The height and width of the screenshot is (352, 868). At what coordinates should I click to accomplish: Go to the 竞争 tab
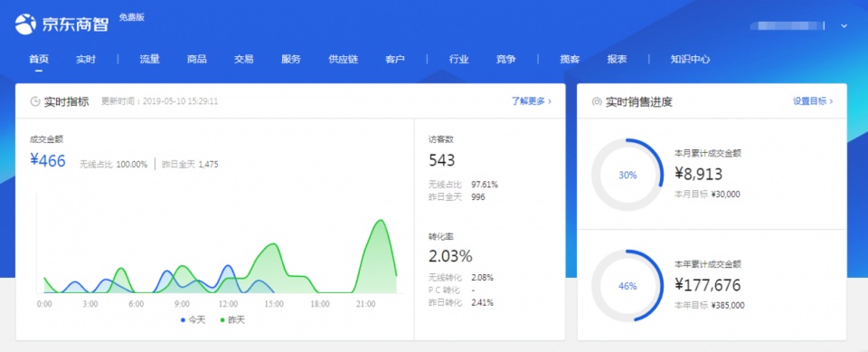click(x=506, y=60)
